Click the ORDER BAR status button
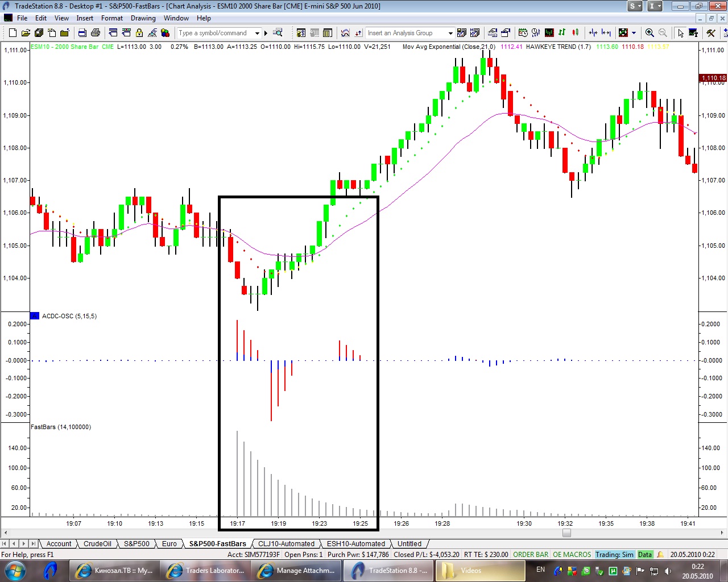 coord(531,555)
